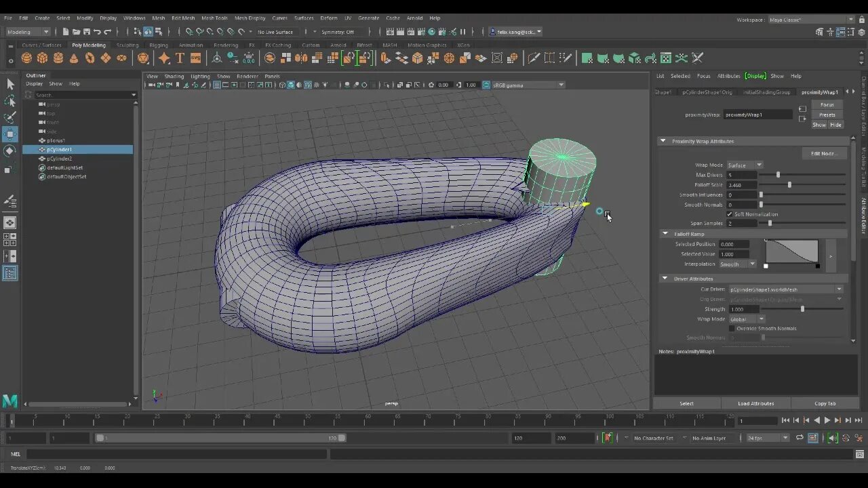
Task: Adjust the Falloff Scale slider handle
Action: coord(789,185)
